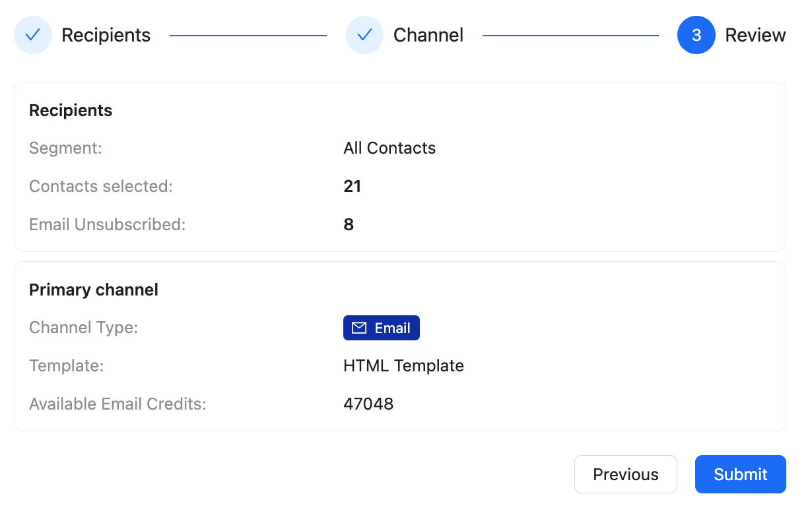The height and width of the screenshot is (529, 812).
Task: Click the step 3 Review circle
Action: 696,35
